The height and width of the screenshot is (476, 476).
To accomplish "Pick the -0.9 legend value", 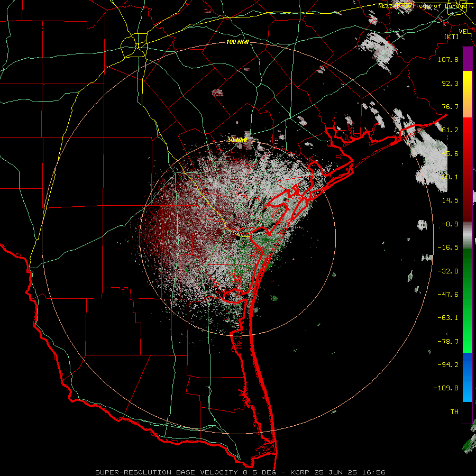I will point(450,224).
